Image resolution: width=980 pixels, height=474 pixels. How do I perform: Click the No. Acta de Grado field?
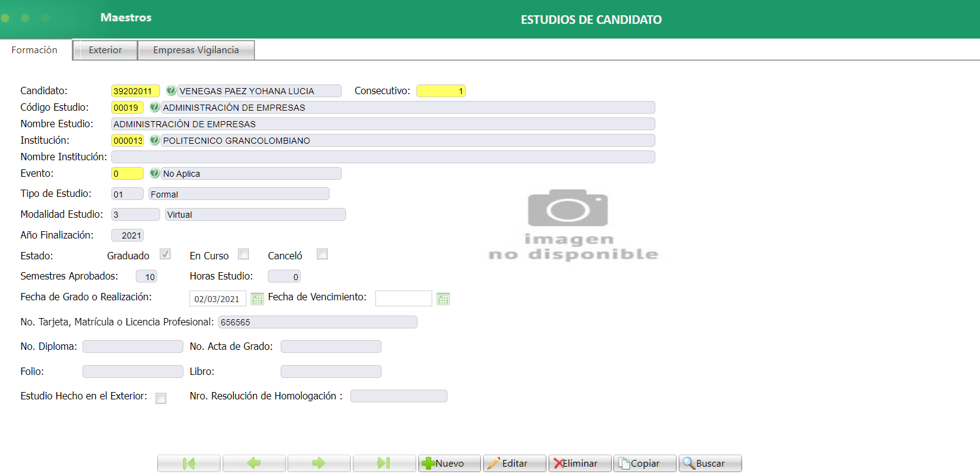[x=331, y=347]
